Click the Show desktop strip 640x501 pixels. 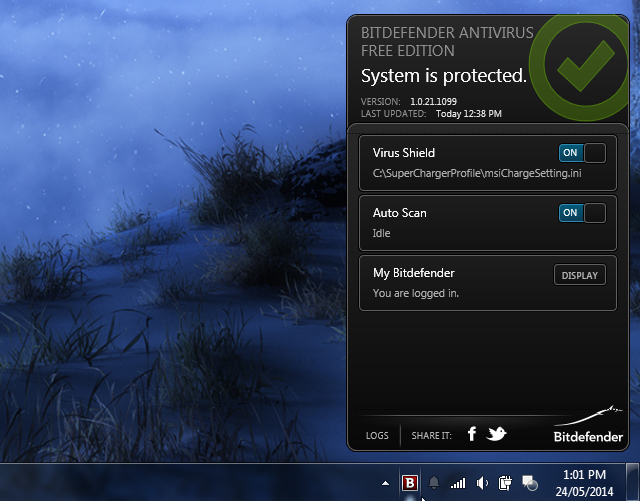633,482
